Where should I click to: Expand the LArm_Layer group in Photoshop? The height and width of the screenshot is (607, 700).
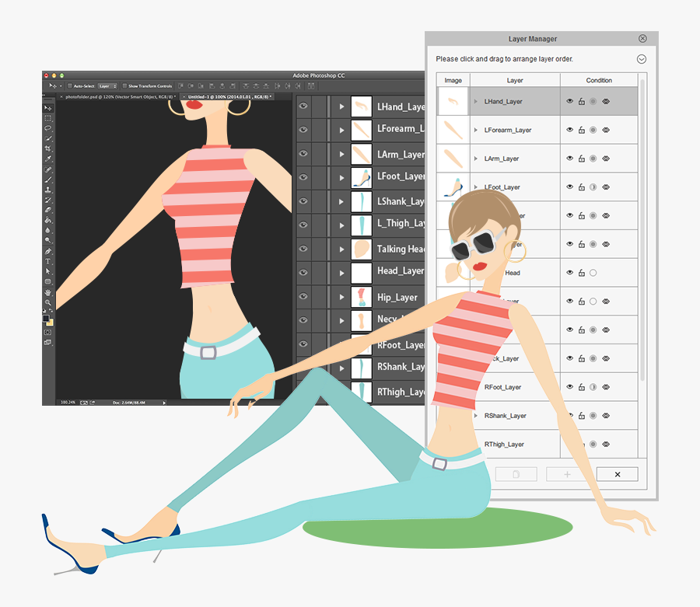341,154
